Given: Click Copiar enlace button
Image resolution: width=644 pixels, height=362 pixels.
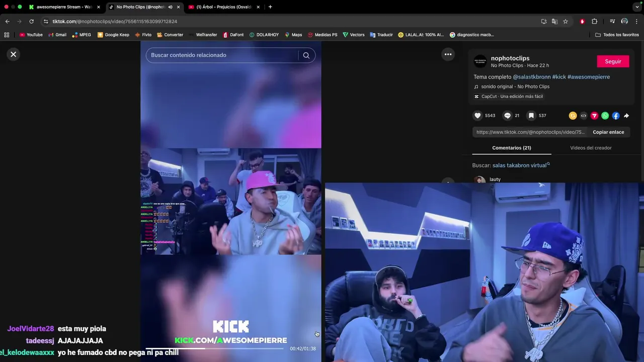Looking at the screenshot, I should tap(608, 132).
